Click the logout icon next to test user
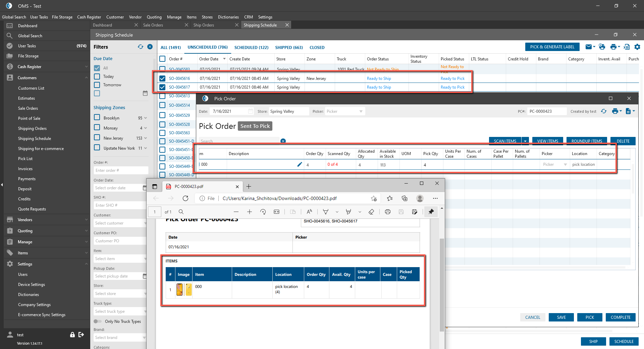The height and width of the screenshot is (349, 644). tap(81, 335)
